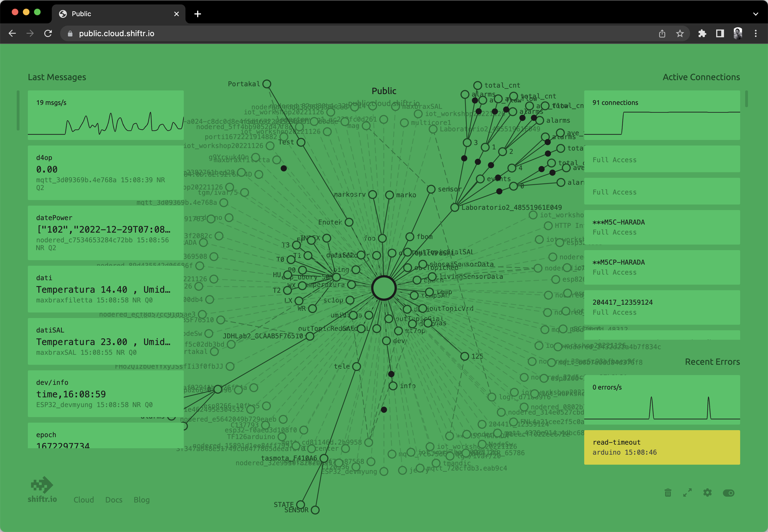Click the tele node circle
Viewport: 768px width, 532px height.
tap(357, 366)
